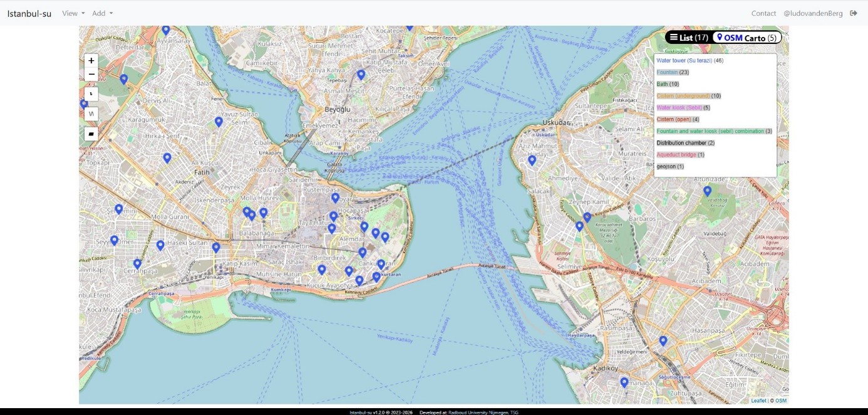The image size is (868, 415).
Task: Select the draw marker tool
Action: point(91,95)
